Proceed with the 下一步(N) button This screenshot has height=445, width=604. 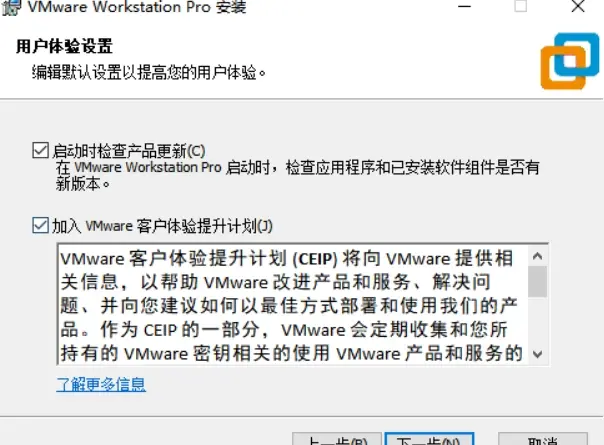point(430,439)
